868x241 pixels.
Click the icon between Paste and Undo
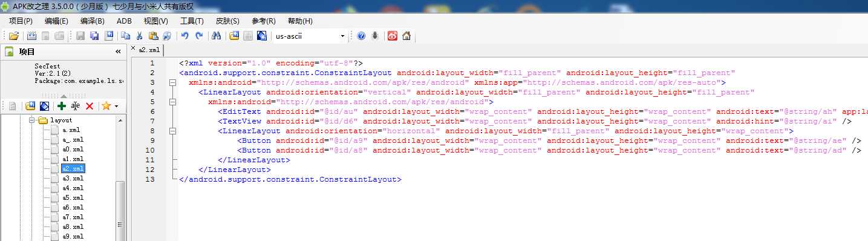click(167, 36)
